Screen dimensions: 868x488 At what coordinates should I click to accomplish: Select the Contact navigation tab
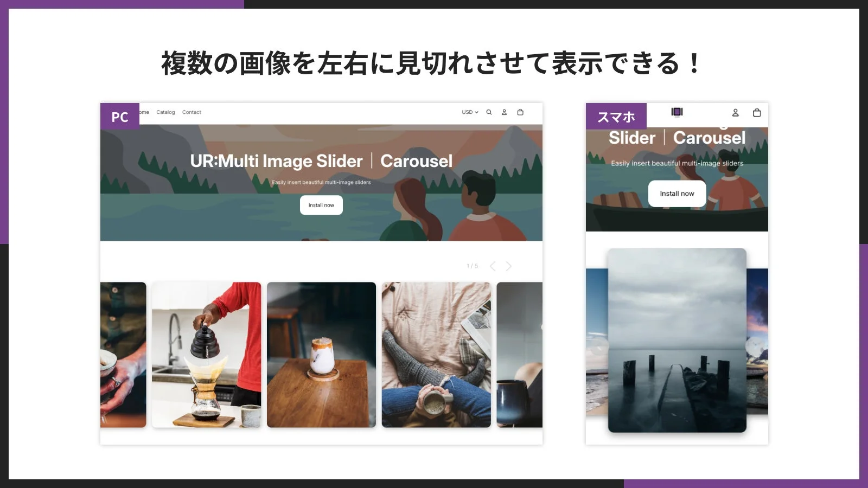[x=192, y=112]
